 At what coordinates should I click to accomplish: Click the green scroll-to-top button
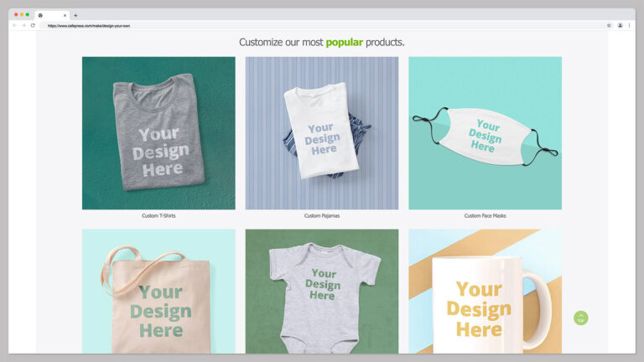click(x=580, y=318)
